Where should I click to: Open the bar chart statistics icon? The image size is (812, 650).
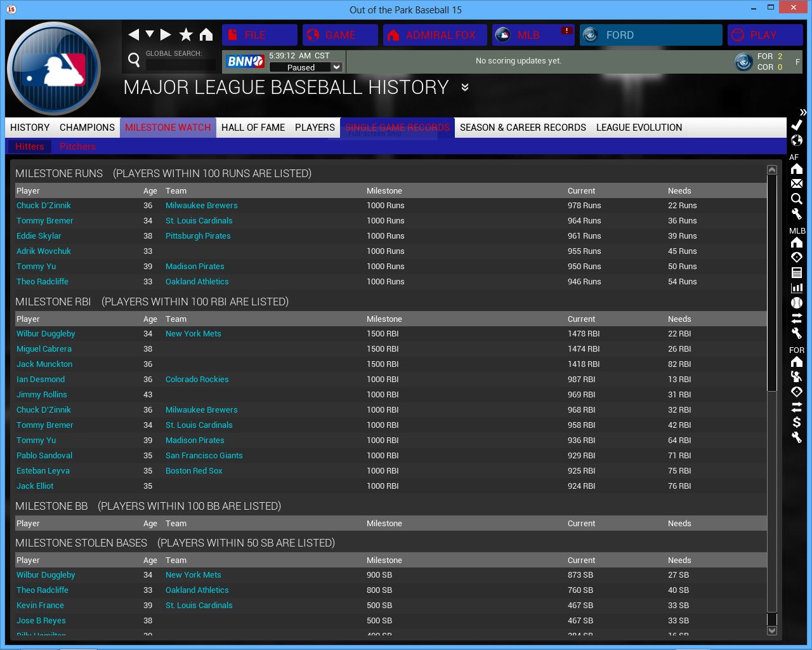[797, 288]
